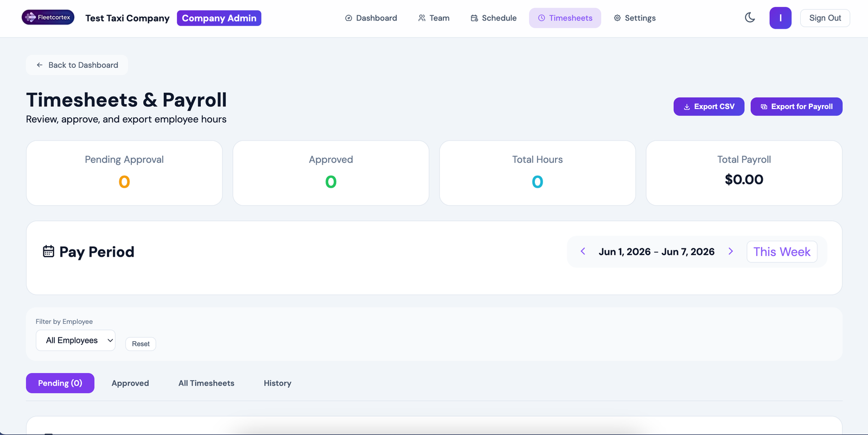The image size is (868, 435).
Task: Toggle dark mode with the moon icon
Action: (750, 18)
